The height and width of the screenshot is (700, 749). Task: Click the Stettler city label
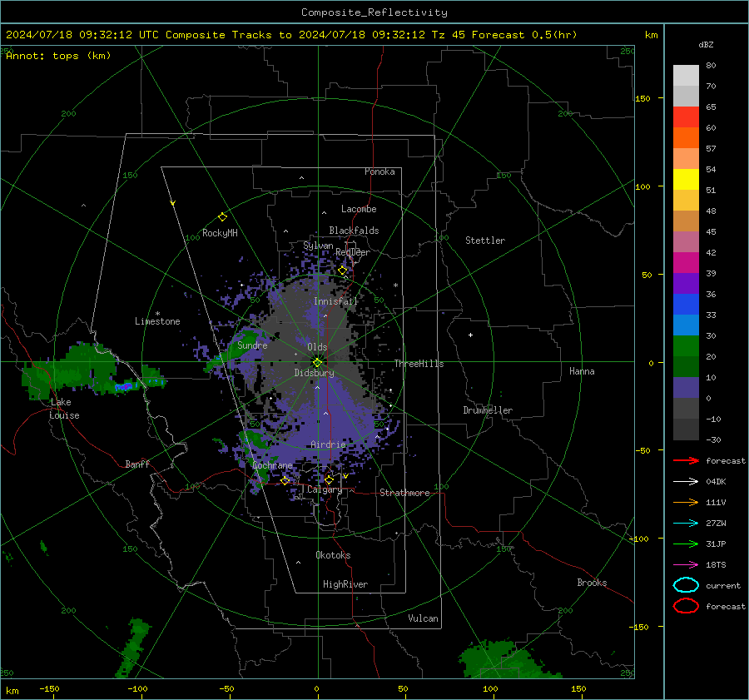[485, 241]
